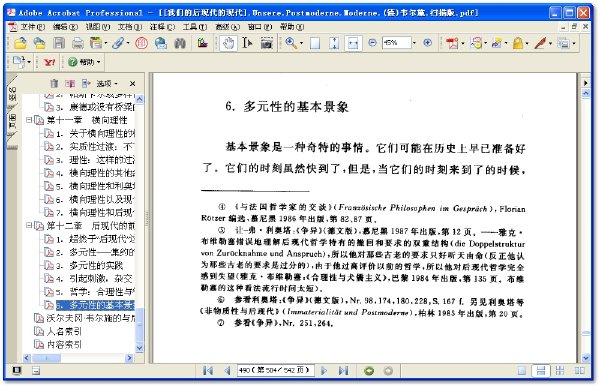The image size is (600, 387).
Task: Click the Save disk icon
Action: (x=59, y=43)
